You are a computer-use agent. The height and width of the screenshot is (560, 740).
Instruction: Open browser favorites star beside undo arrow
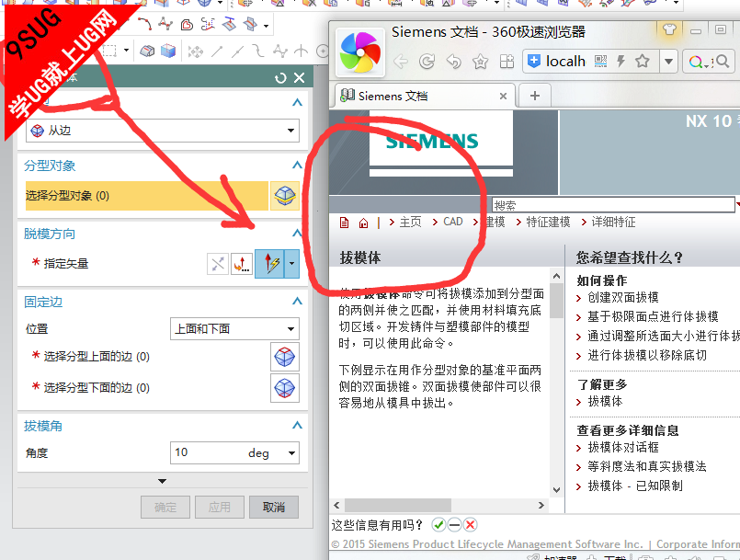[480, 62]
